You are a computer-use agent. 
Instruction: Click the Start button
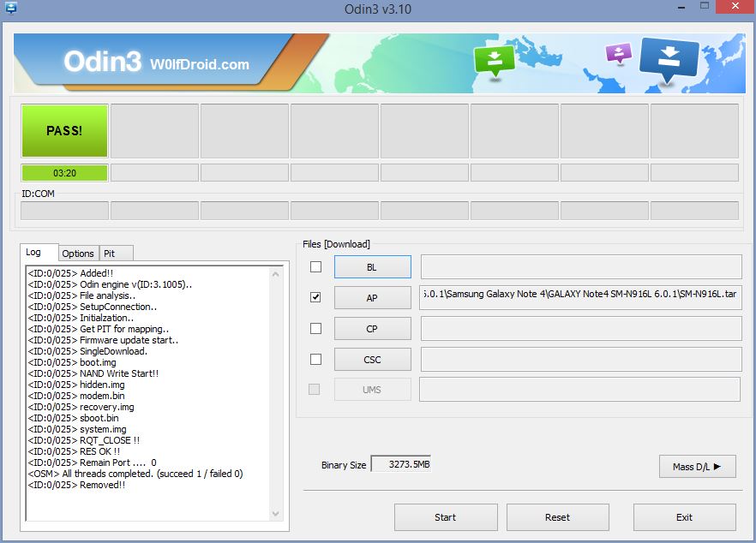point(446,517)
